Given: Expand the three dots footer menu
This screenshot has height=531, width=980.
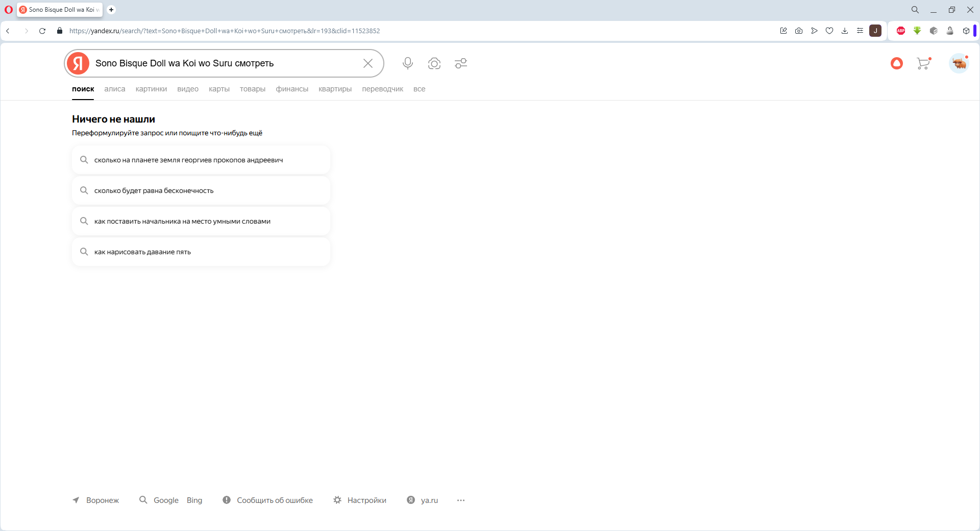Looking at the screenshot, I should (x=461, y=500).
